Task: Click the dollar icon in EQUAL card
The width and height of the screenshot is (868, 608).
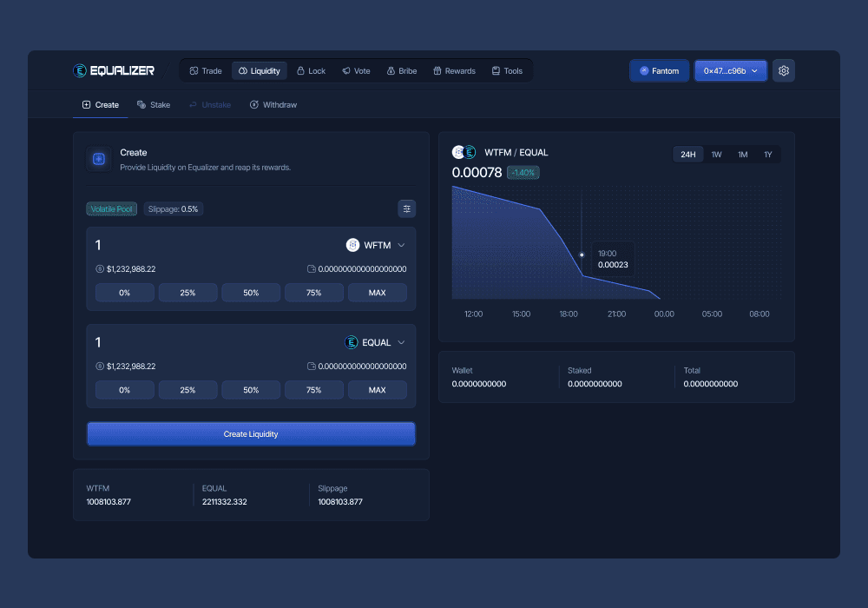Action: pyautogui.click(x=100, y=367)
